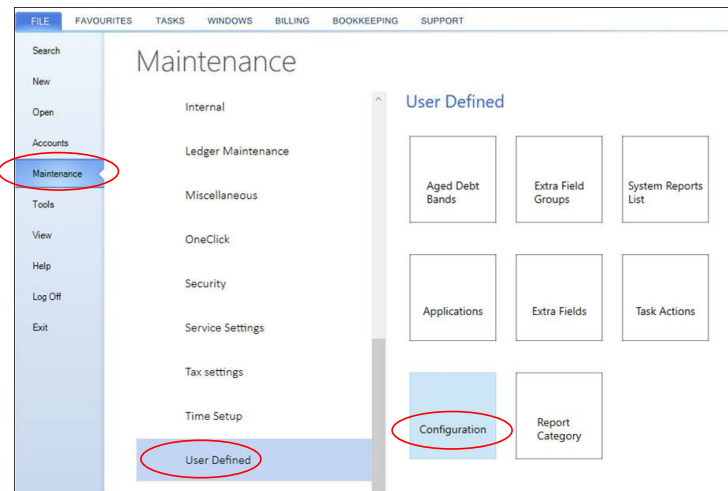Open the WINDOWS menu
728x491 pixels.
[x=230, y=21]
